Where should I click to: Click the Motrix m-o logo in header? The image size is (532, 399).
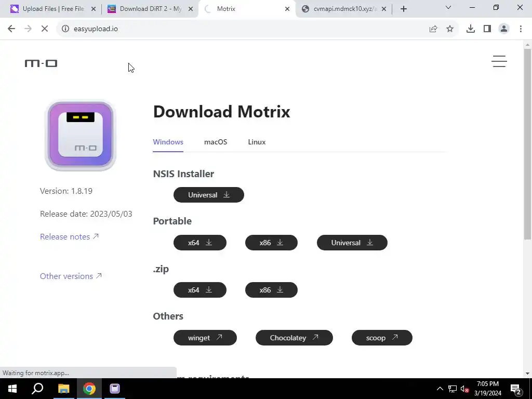click(x=41, y=63)
